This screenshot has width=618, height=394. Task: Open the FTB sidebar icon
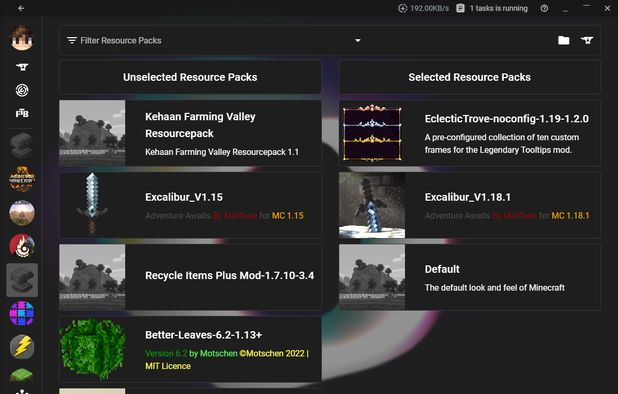(x=22, y=113)
